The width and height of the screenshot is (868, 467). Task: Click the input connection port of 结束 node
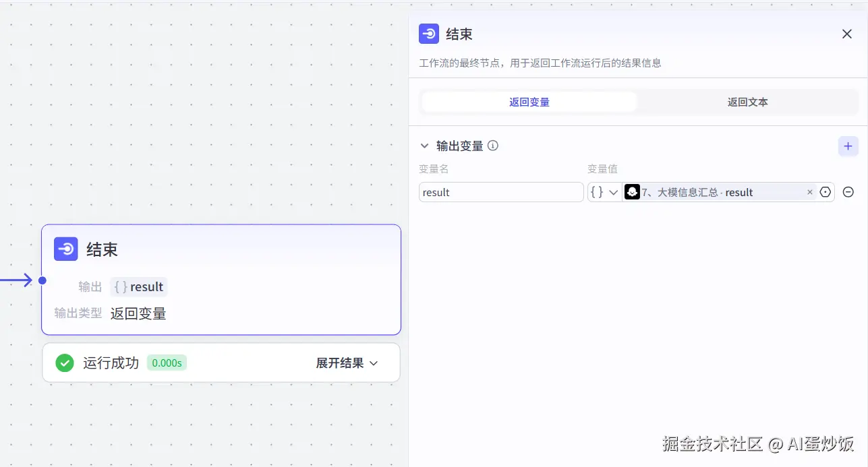[x=42, y=280]
